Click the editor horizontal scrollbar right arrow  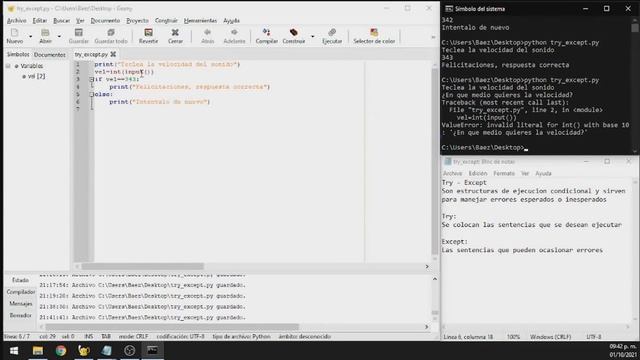click(427, 266)
